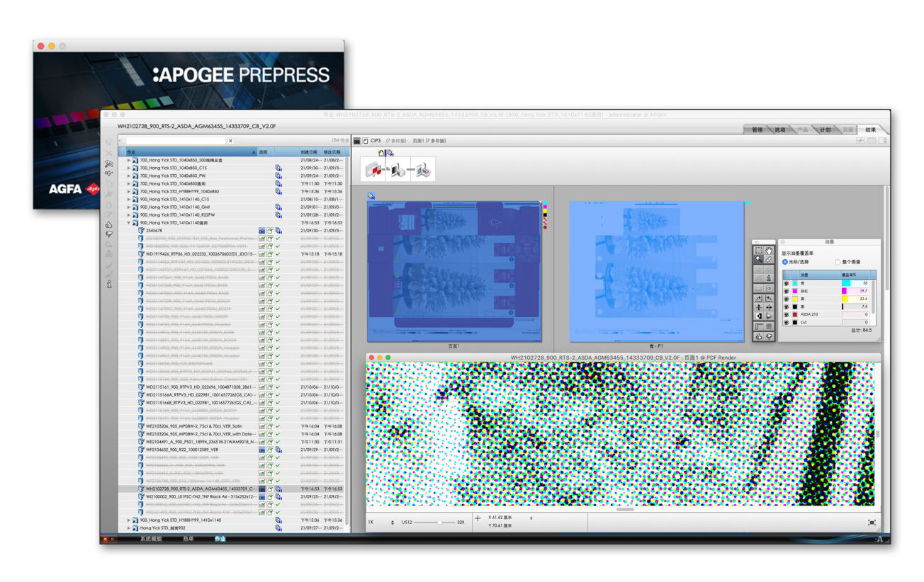The width and height of the screenshot is (924, 582).
Task: Toggle visibility of cut ink
Action: [787, 322]
